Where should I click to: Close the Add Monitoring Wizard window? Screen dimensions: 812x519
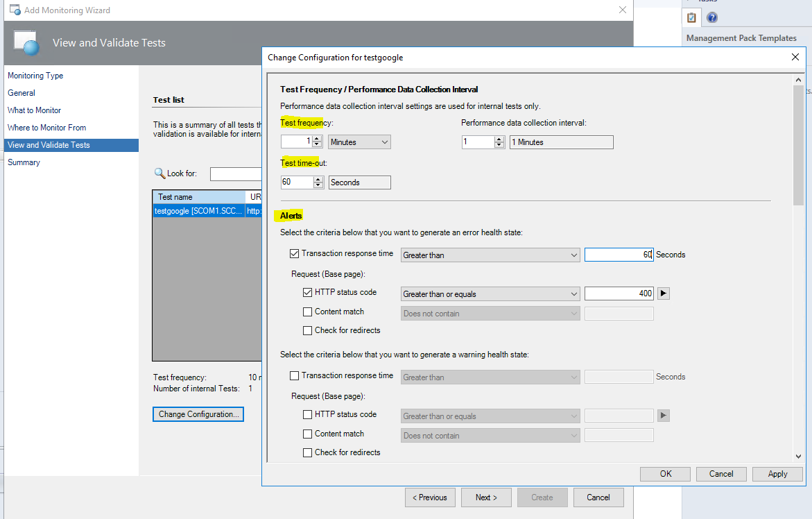click(623, 10)
